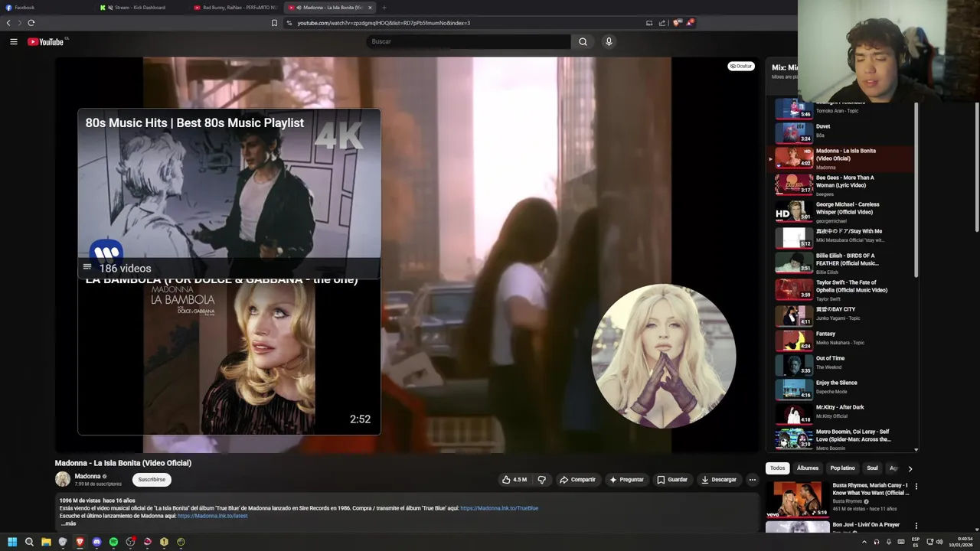Open Spotify from taskbar
Screen dimensions: 980x551
pyautogui.click(x=113, y=542)
